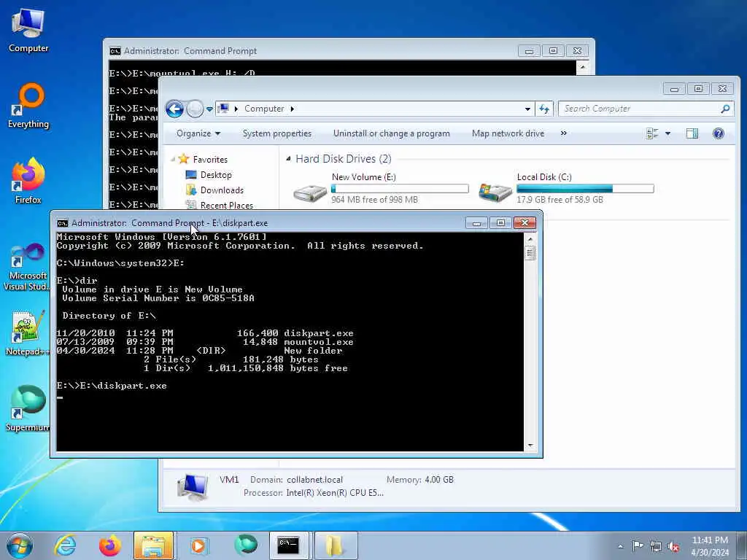Open the Organize menu
This screenshot has width=747, height=560.
point(198,133)
